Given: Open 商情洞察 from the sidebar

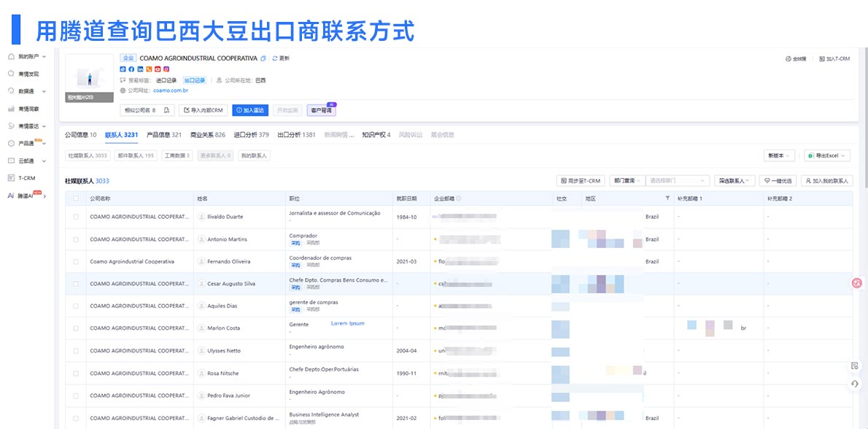Looking at the screenshot, I should [x=29, y=109].
